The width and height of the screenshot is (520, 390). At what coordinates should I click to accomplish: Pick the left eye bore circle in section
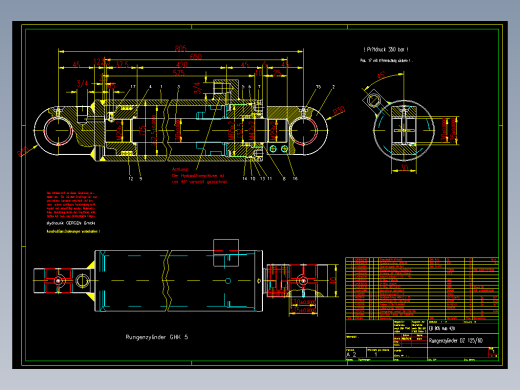58,131
